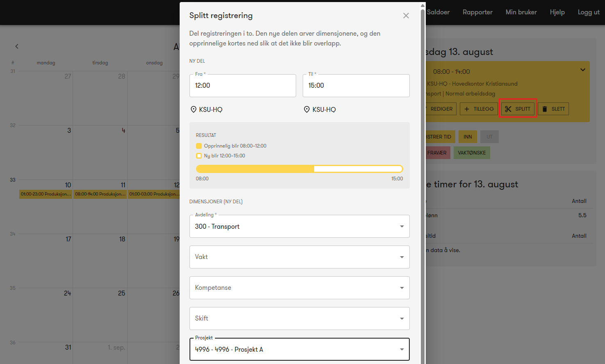Close the Splitt registrering dialog
Screen dimensions: 605x364
(406, 16)
